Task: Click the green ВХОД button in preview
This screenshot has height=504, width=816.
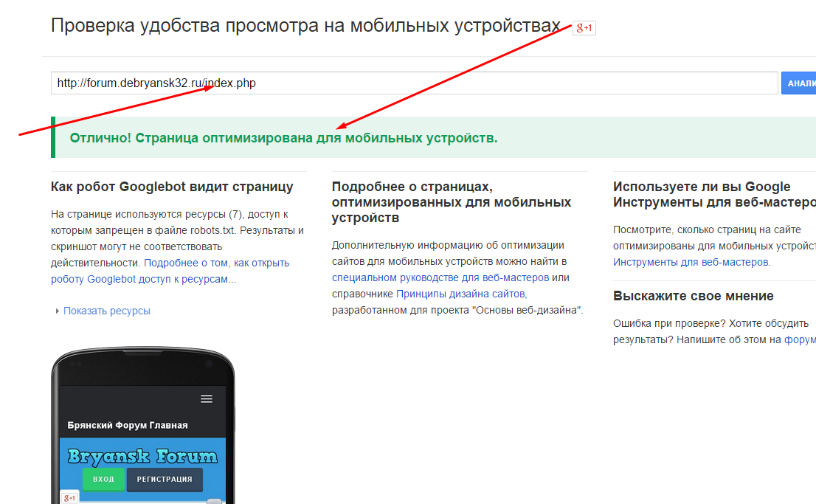Action: (103, 479)
